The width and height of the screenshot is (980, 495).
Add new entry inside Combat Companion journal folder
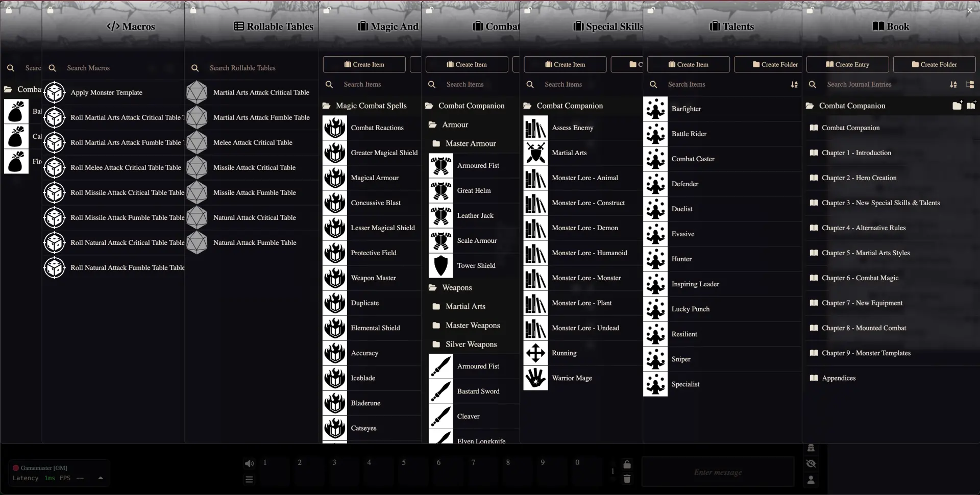971,106
